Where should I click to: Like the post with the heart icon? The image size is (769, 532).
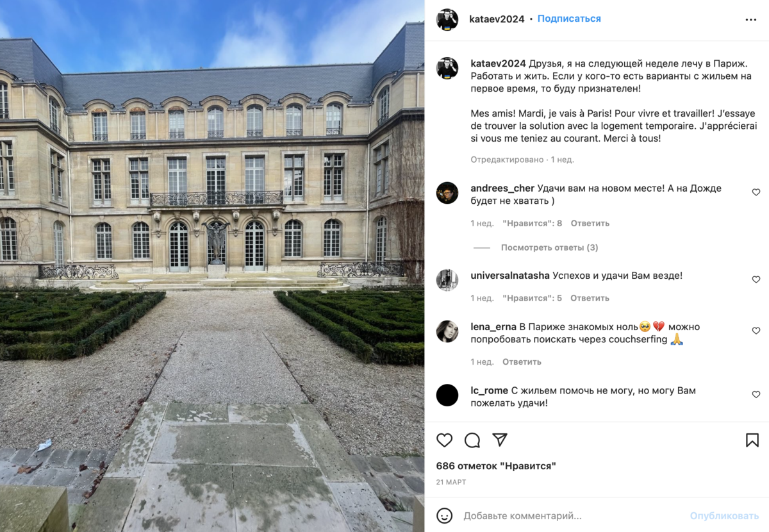444,440
